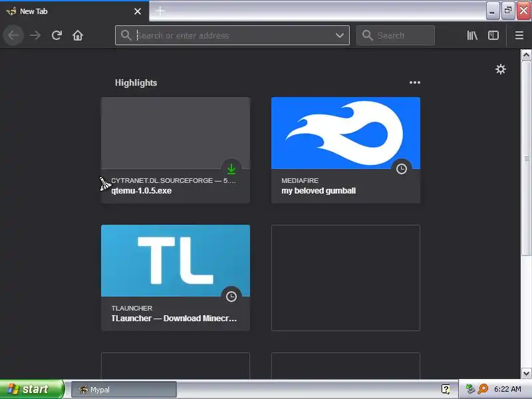
Task: Open 'TLauncher — Download Minecr…' title link
Action: coord(174,319)
